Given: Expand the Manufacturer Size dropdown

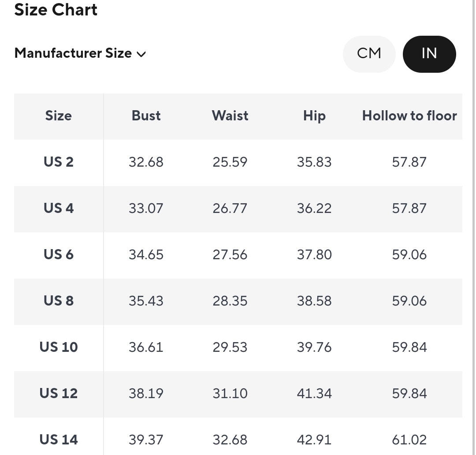Looking at the screenshot, I should 79,53.
